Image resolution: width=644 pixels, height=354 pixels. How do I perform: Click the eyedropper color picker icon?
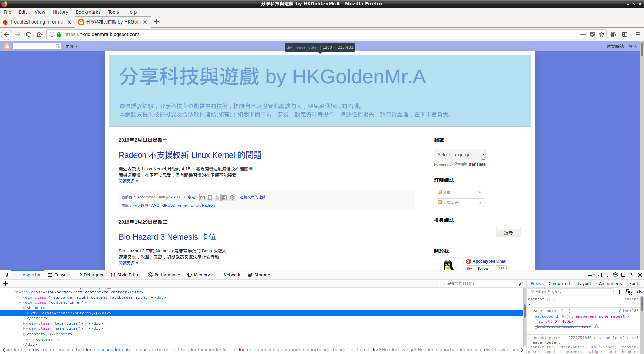tap(521, 284)
